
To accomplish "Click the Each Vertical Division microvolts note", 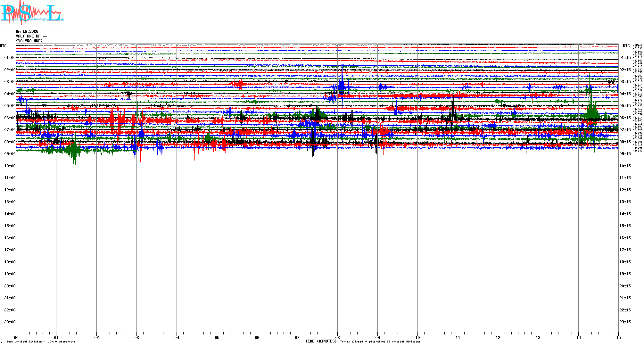I will [41, 342].
